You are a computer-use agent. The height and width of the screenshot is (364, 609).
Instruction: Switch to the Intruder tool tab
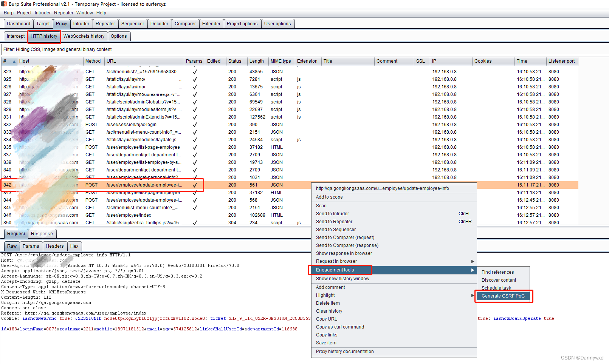point(81,24)
